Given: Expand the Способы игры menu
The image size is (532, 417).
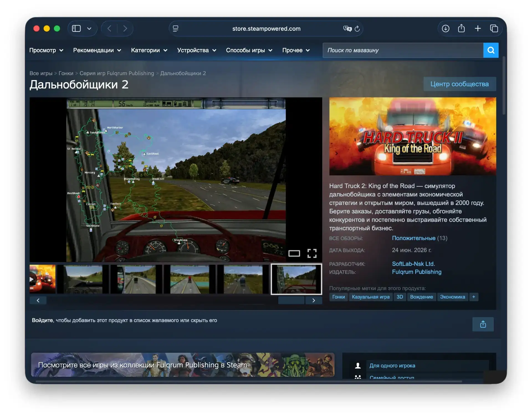Looking at the screenshot, I should tap(249, 50).
